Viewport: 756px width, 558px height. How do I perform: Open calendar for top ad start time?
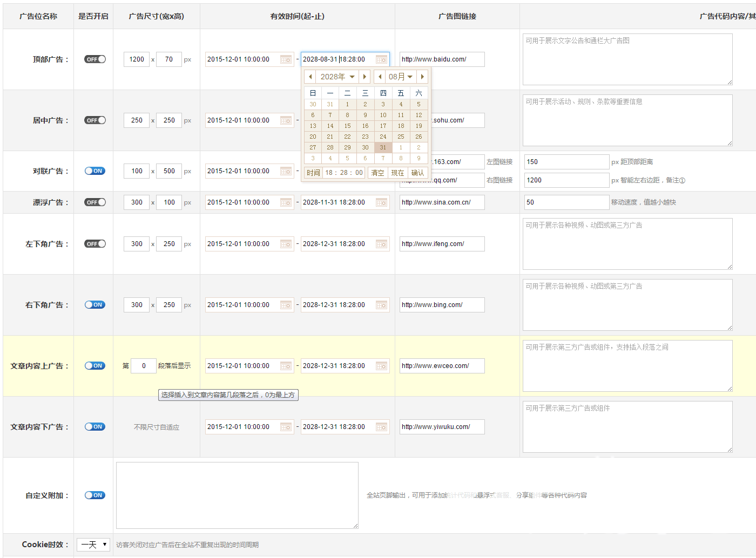(x=286, y=59)
